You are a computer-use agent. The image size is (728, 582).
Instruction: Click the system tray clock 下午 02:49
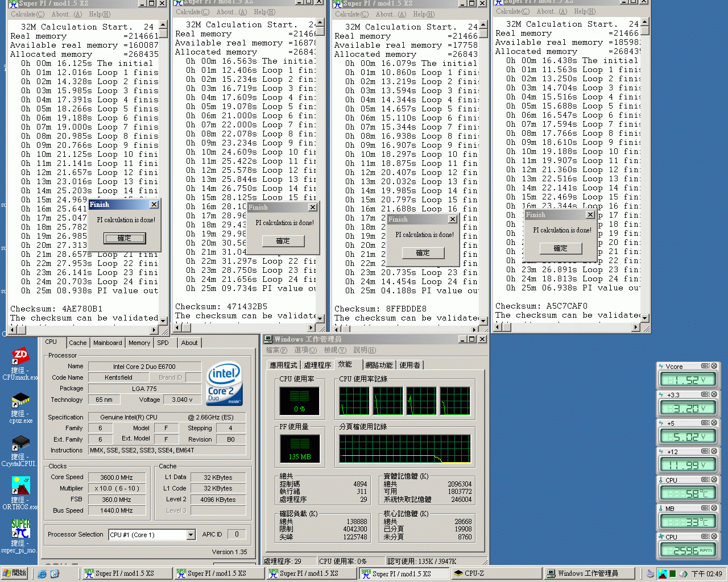(x=706, y=573)
